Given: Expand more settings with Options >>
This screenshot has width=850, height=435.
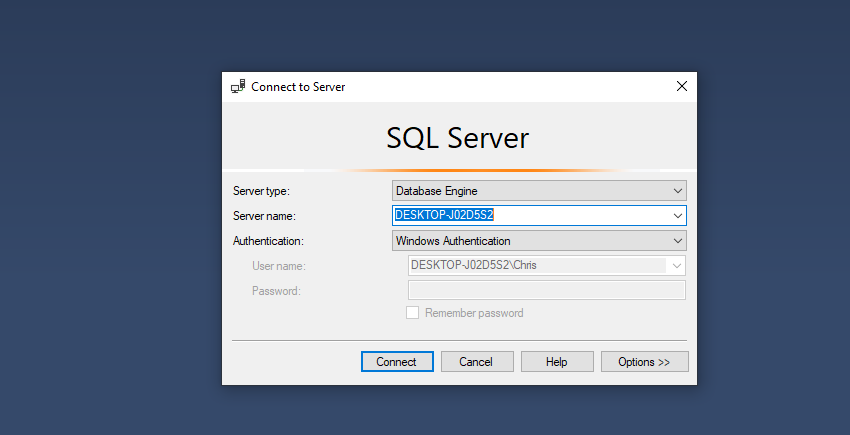Looking at the screenshot, I should click(644, 362).
